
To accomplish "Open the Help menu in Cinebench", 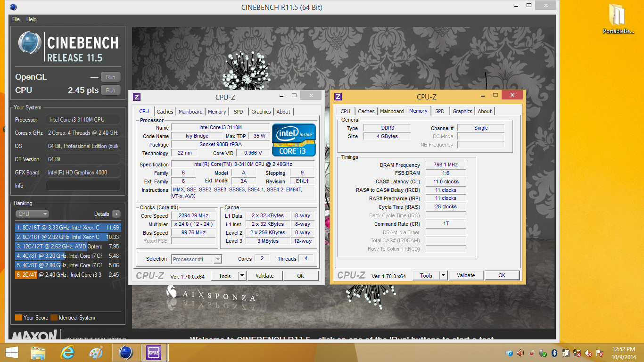I will 31,19.
